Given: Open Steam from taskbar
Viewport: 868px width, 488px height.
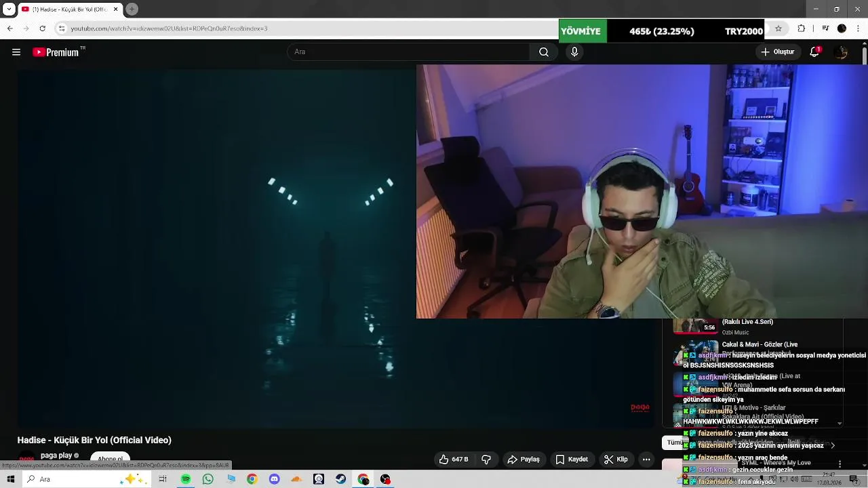Looking at the screenshot, I should point(341,479).
